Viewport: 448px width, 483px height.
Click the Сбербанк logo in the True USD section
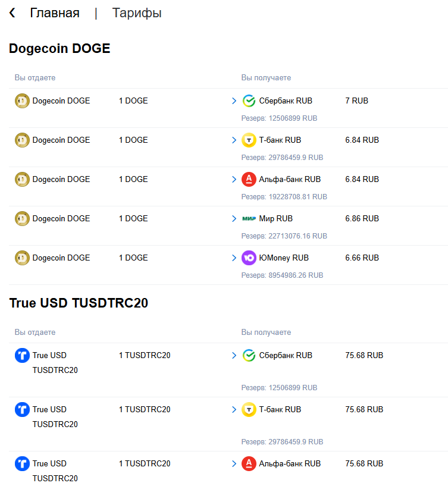pyautogui.click(x=249, y=356)
